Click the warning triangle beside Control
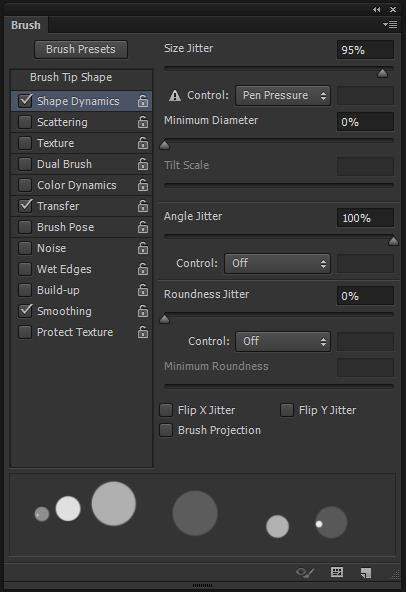406x592 pixels. (175, 96)
